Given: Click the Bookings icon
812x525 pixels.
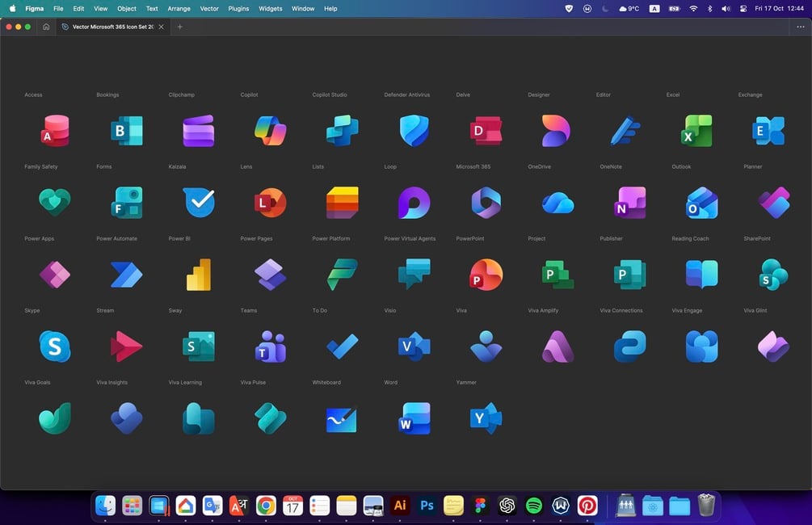Looking at the screenshot, I should pos(127,131).
